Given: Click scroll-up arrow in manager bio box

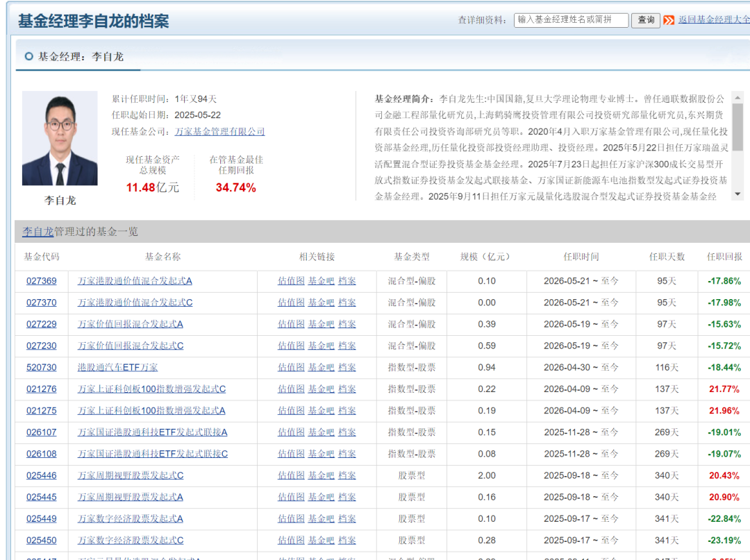Looking at the screenshot, I should click(x=737, y=97).
